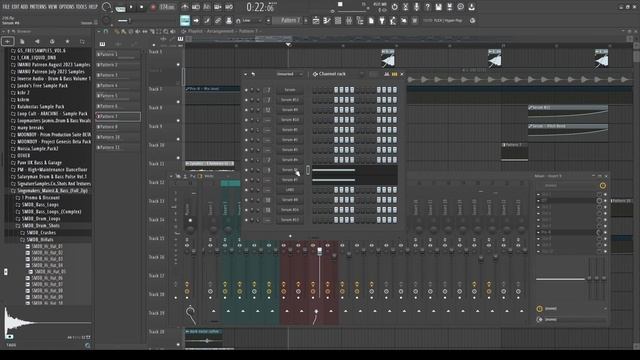Click the add channel plus button below rack
The image size is (640, 360).
290,236
